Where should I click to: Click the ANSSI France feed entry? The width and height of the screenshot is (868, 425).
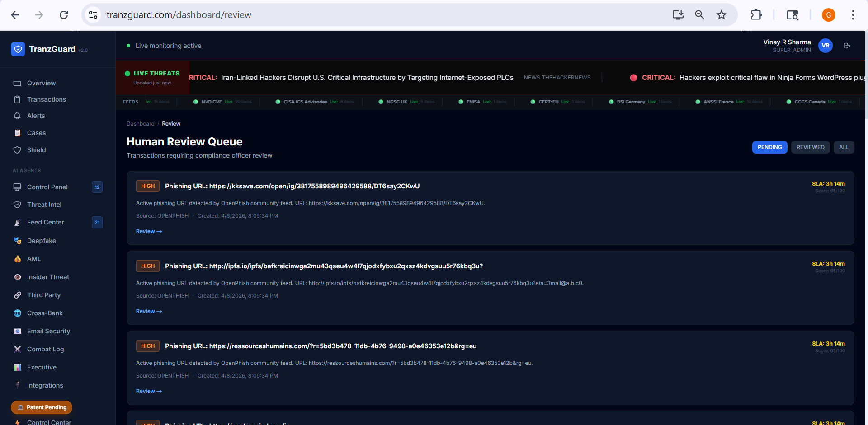[x=729, y=102]
